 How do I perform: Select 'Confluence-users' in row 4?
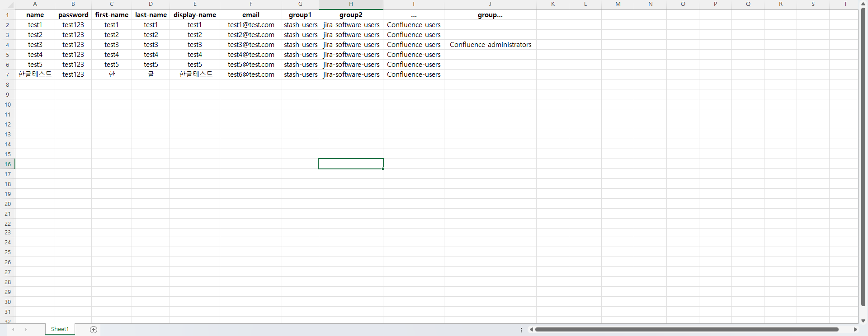[414, 45]
